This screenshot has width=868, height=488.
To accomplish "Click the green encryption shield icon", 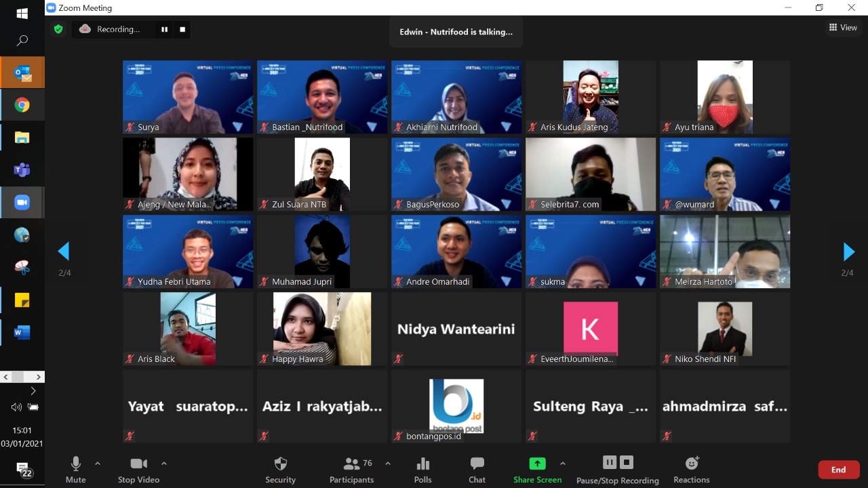I will click(58, 29).
